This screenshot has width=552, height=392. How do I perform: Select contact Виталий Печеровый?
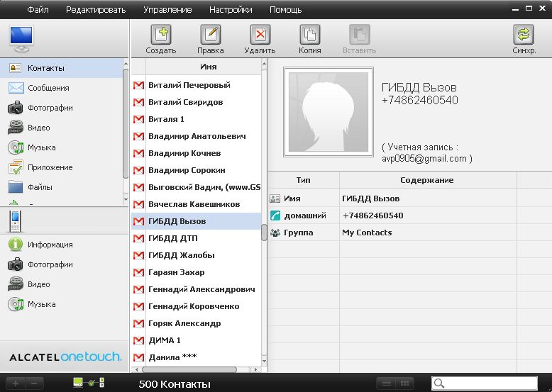196,85
